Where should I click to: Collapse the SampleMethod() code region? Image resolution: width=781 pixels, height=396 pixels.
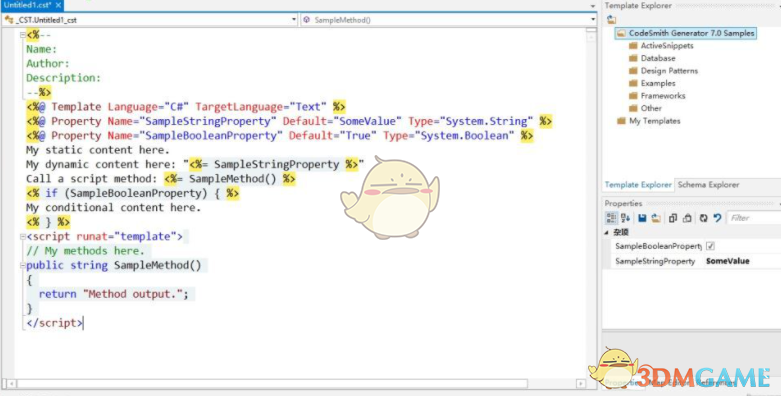click(x=23, y=265)
